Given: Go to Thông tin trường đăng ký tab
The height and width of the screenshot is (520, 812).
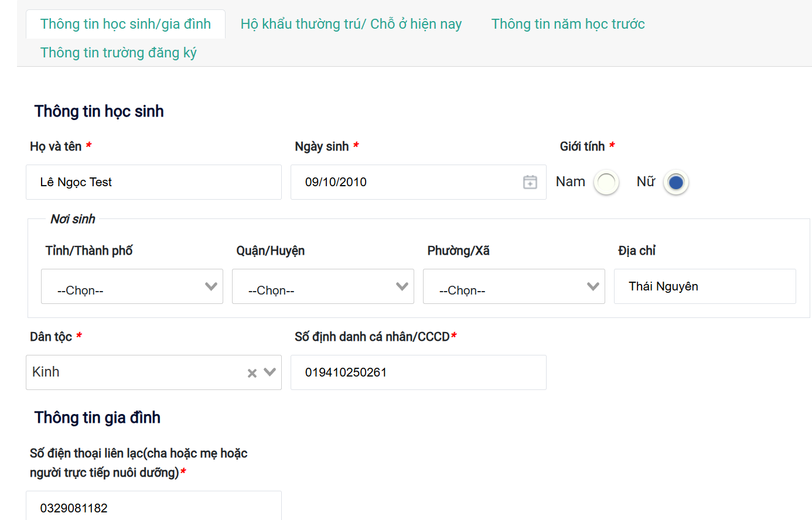Looking at the screenshot, I should tap(118, 53).
